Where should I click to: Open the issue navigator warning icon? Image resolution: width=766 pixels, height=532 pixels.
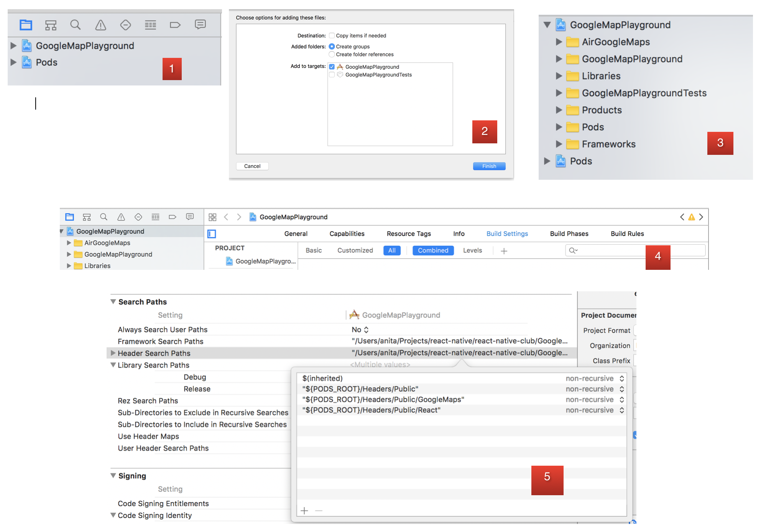coord(100,25)
